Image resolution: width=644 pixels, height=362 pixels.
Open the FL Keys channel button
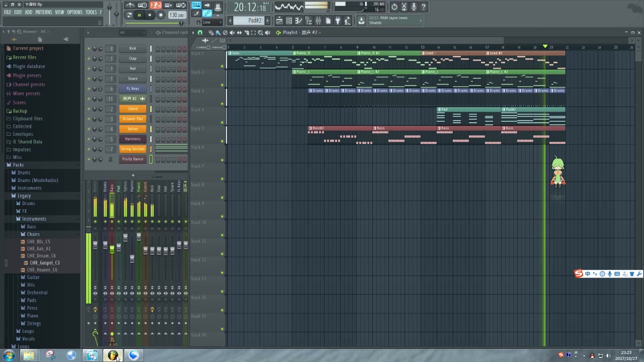133,88
